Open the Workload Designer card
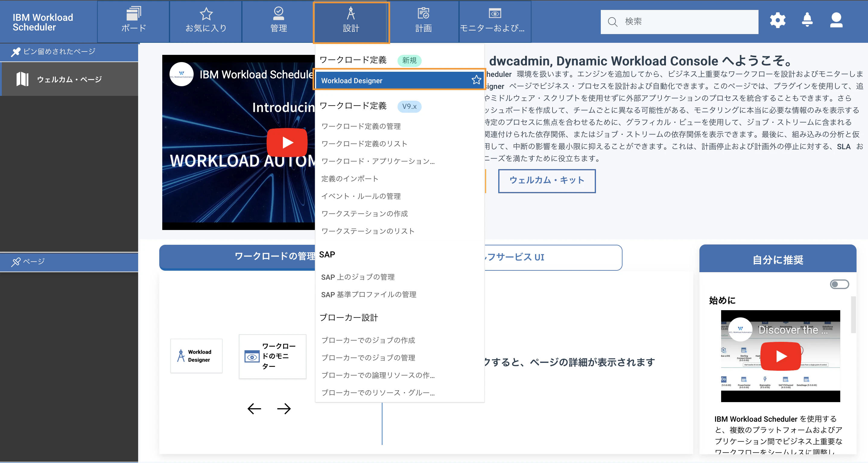This screenshot has width=868, height=463. [x=196, y=356]
